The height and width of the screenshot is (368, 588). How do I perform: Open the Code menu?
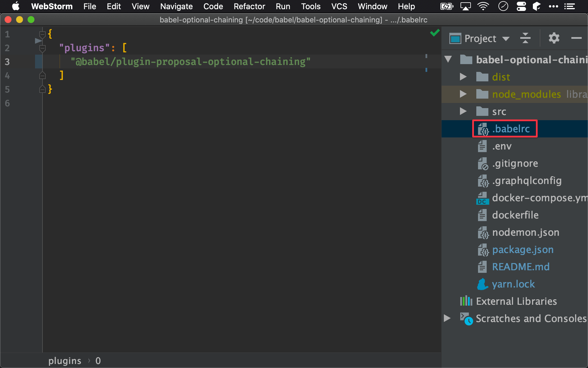click(x=213, y=6)
